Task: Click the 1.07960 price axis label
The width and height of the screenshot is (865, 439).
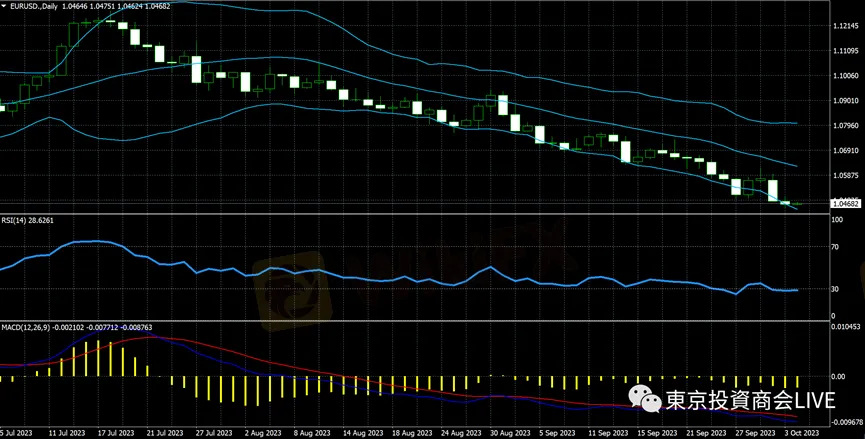Action: [x=845, y=126]
